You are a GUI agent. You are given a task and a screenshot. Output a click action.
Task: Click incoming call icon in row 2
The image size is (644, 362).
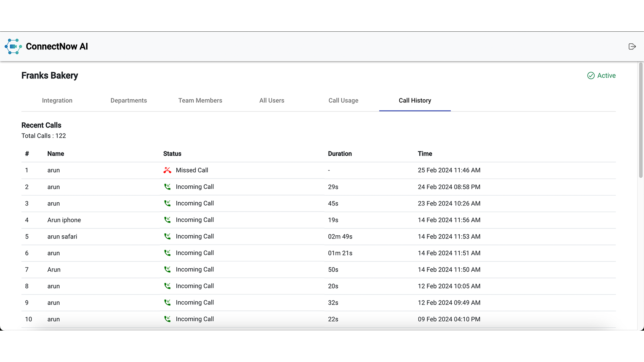[167, 187]
